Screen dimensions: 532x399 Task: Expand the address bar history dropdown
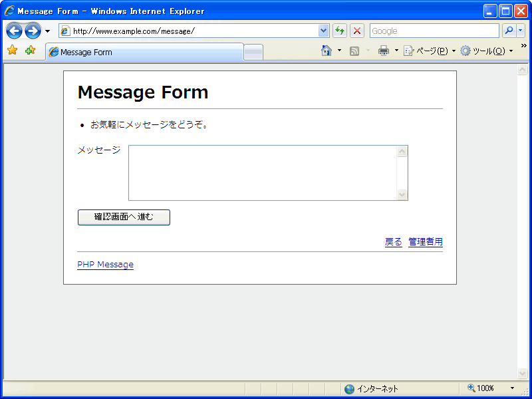pos(324,31)
